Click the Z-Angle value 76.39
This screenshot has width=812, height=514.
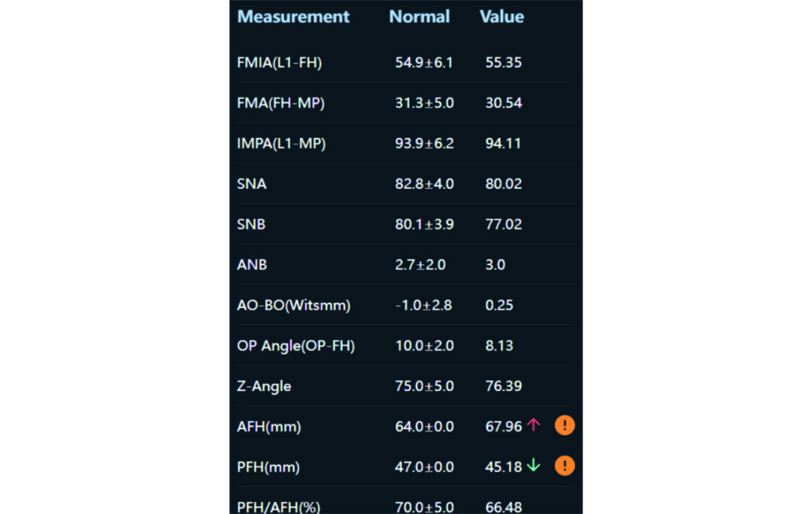point(504,386)
